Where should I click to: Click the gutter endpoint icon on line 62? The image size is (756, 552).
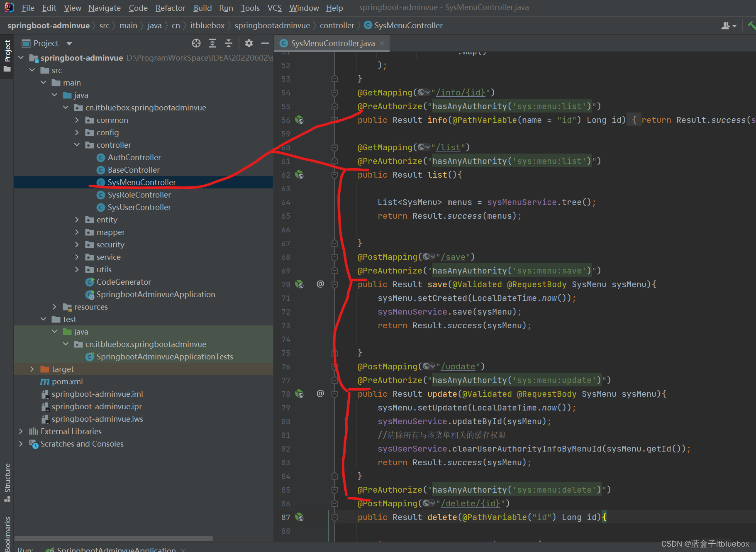[299, 175]
